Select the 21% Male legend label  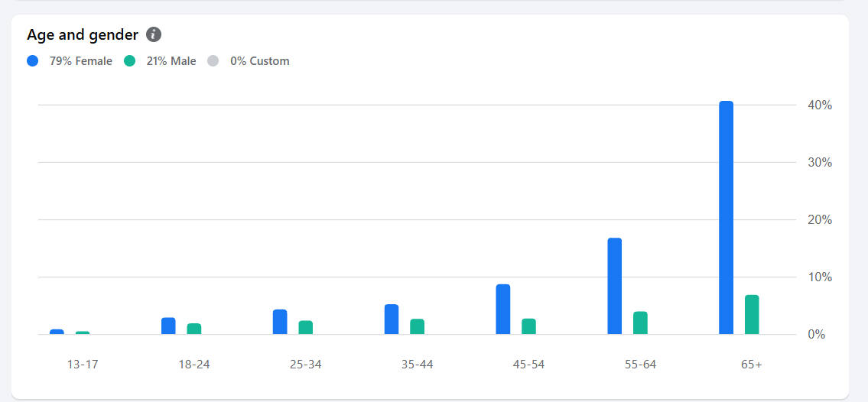click(x=171, y=61)
